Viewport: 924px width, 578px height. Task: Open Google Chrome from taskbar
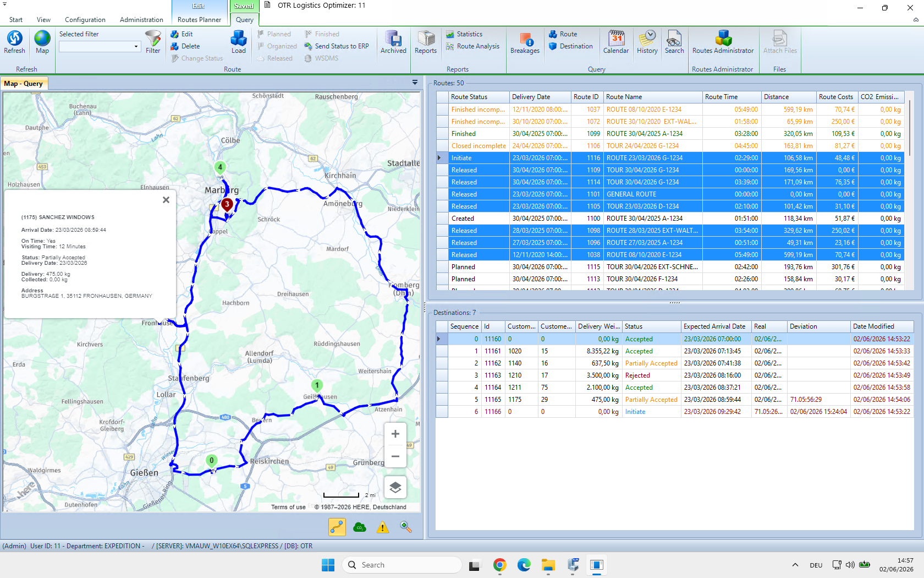pyautogui.click(x=499, y=565)
